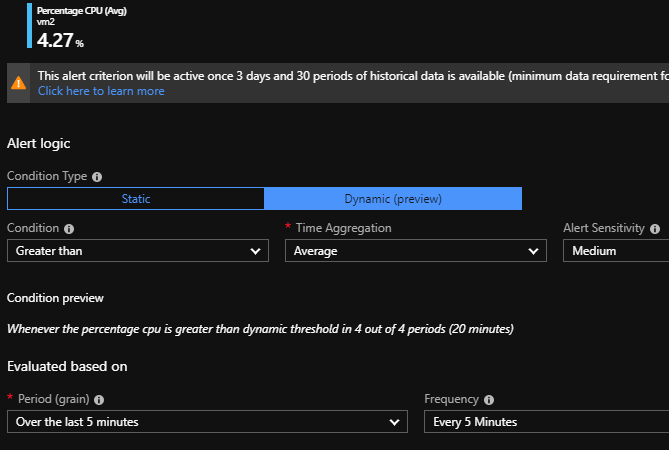The image size is (669, 450).
Task: Open the Condition dropdown showing Greater than
Action: click(137, 251)
